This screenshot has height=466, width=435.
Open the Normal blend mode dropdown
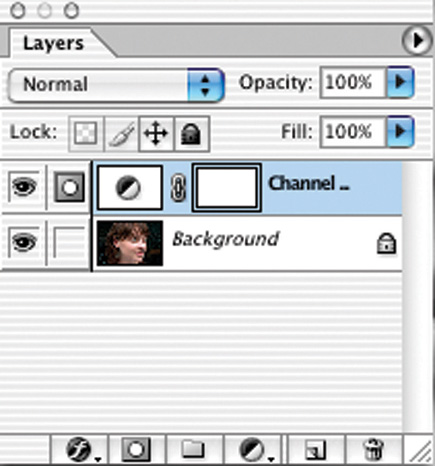coord(116,85)
